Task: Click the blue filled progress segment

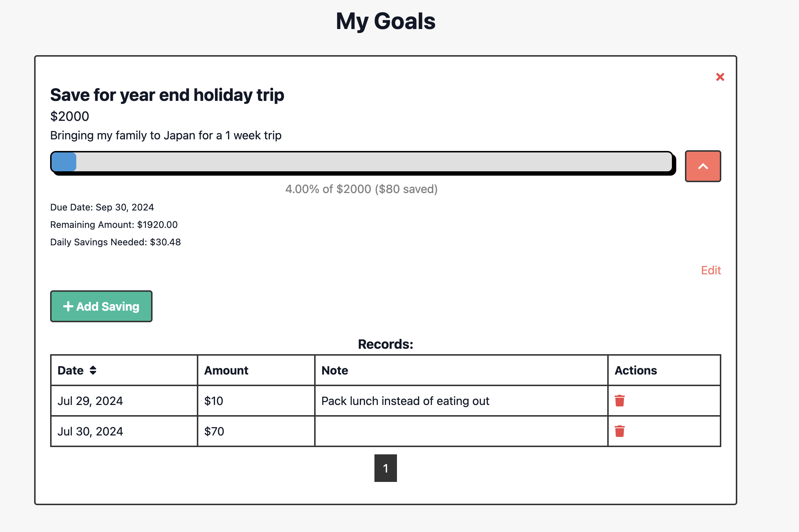Action: click(64, 162)
